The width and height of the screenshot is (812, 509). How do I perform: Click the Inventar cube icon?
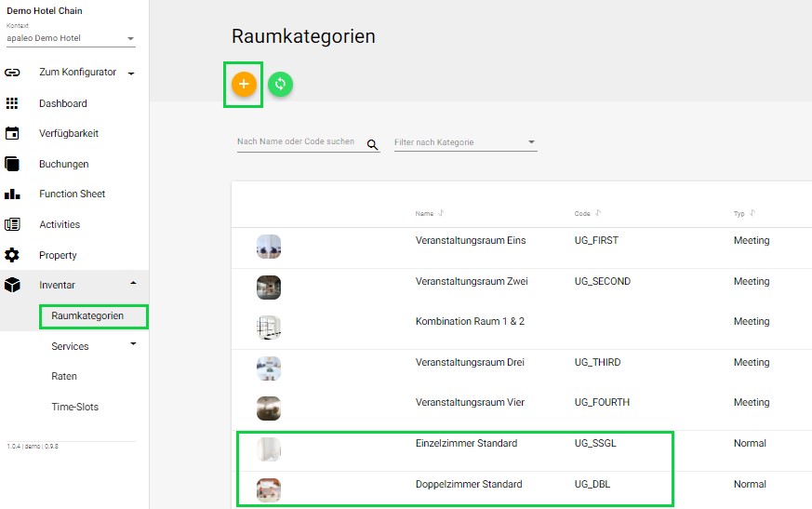(x=12, y=285)
